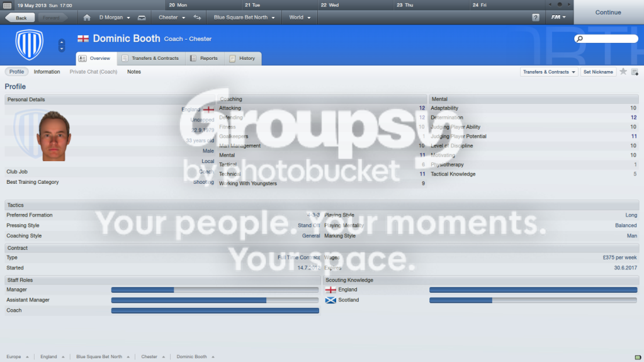Viewport: 644px width, 362px height.
Task: Click the search magnifier icon
Action: [580, 38]
